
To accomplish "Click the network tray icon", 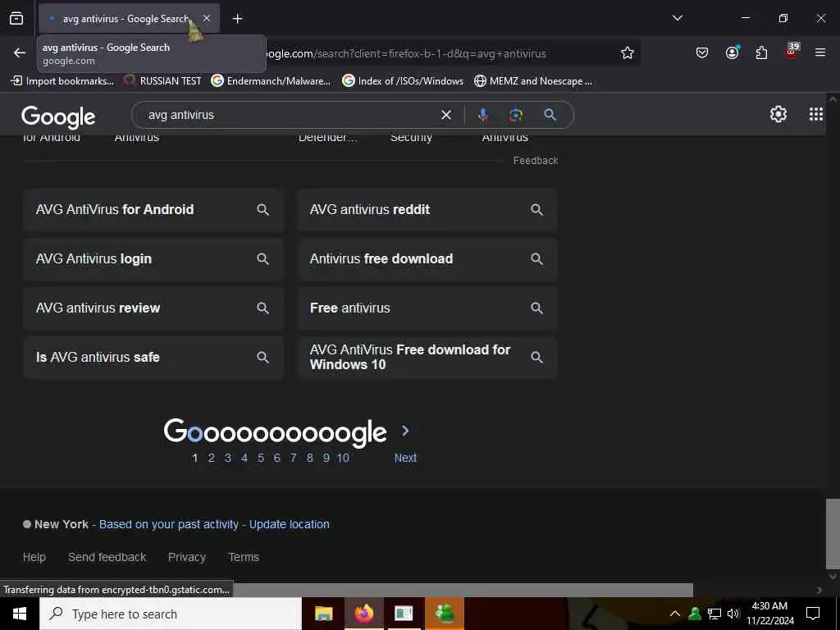I will coord(714,614).
